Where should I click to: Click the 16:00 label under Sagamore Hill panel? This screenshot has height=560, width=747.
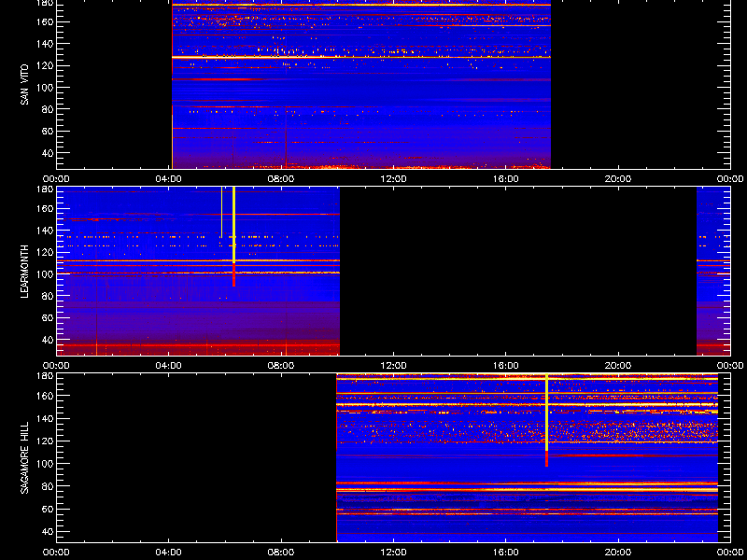tap(506, 553)
